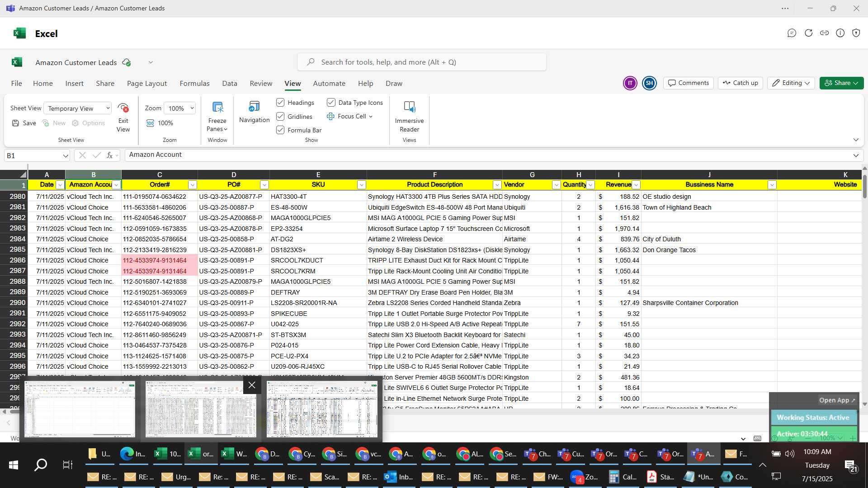Select row header 2986

click(14, 260)
